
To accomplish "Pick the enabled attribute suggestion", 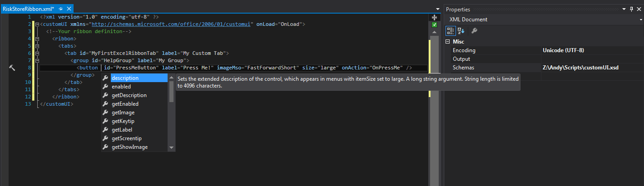I will point(121,87).
